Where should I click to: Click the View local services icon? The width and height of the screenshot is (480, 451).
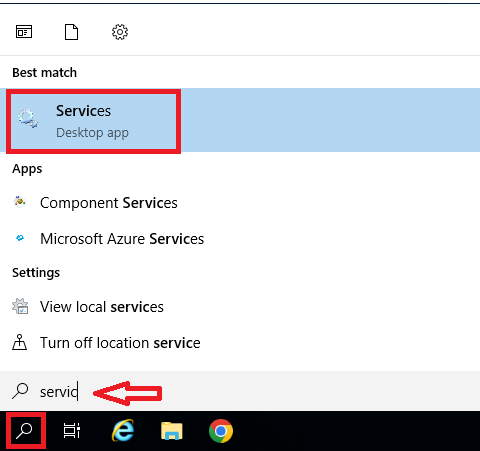(x=20, y=306)
